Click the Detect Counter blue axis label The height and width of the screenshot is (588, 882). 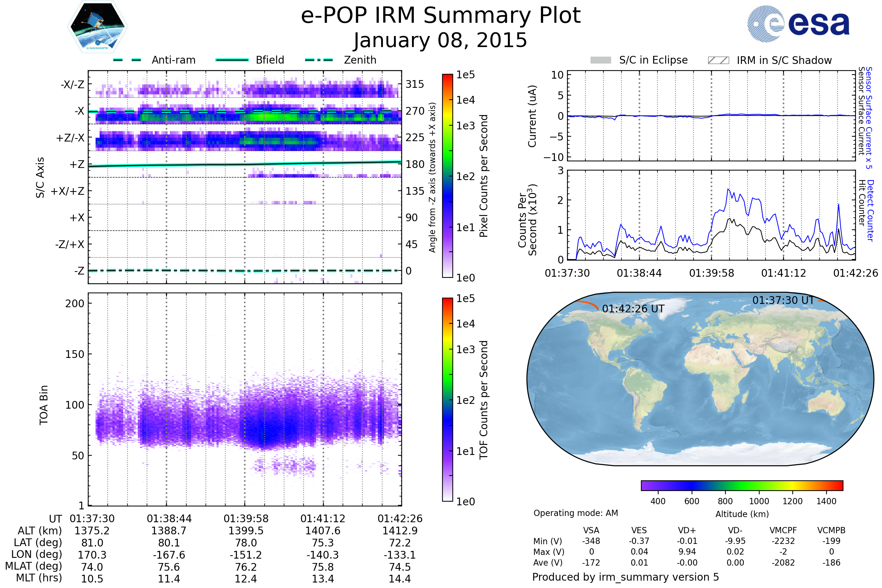[870, 211]
